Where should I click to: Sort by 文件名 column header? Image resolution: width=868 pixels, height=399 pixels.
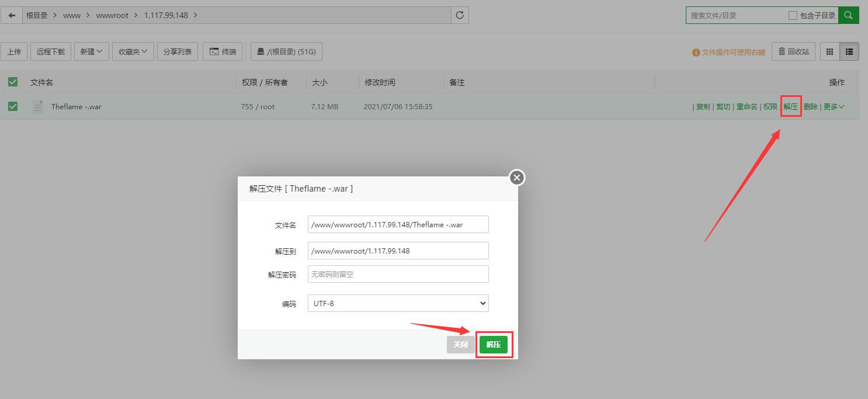point(42,82)
